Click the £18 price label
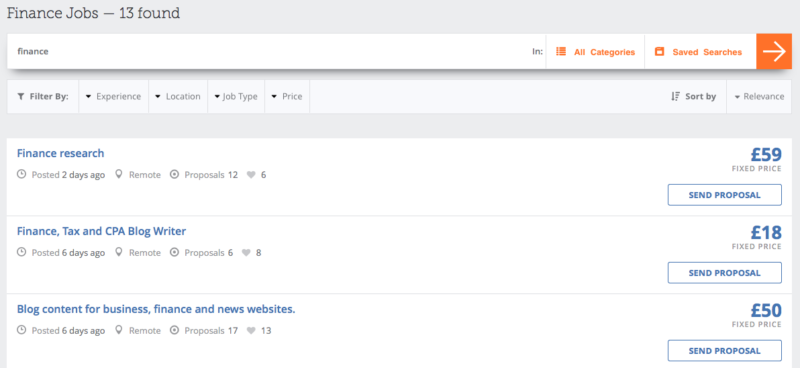Viewport: 800px width, 368px height. [766, 233]
